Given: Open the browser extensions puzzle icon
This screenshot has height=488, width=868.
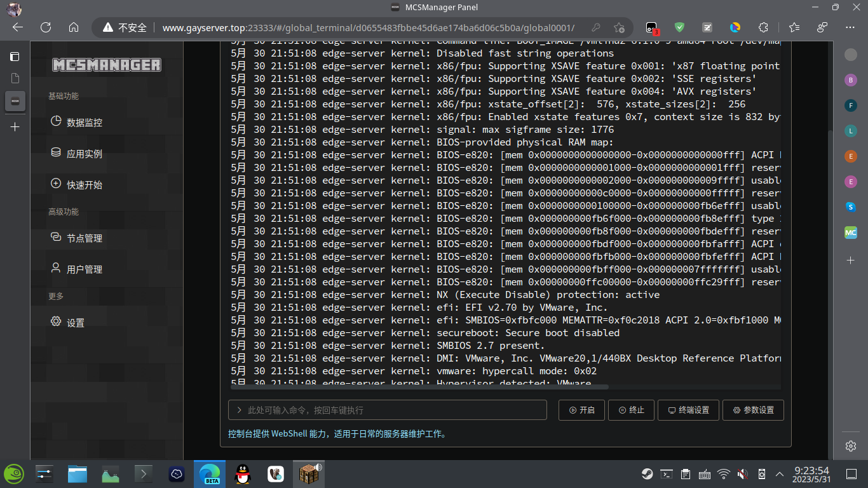Looking at the screenshot, I should click(x=762, y=27).
